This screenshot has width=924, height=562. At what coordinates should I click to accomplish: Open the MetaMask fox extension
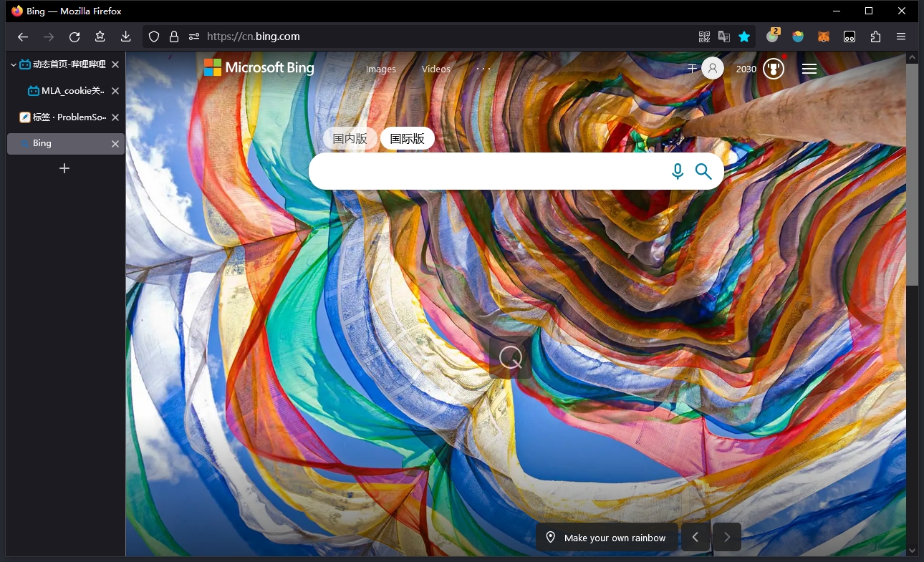[x=824, y=37]
